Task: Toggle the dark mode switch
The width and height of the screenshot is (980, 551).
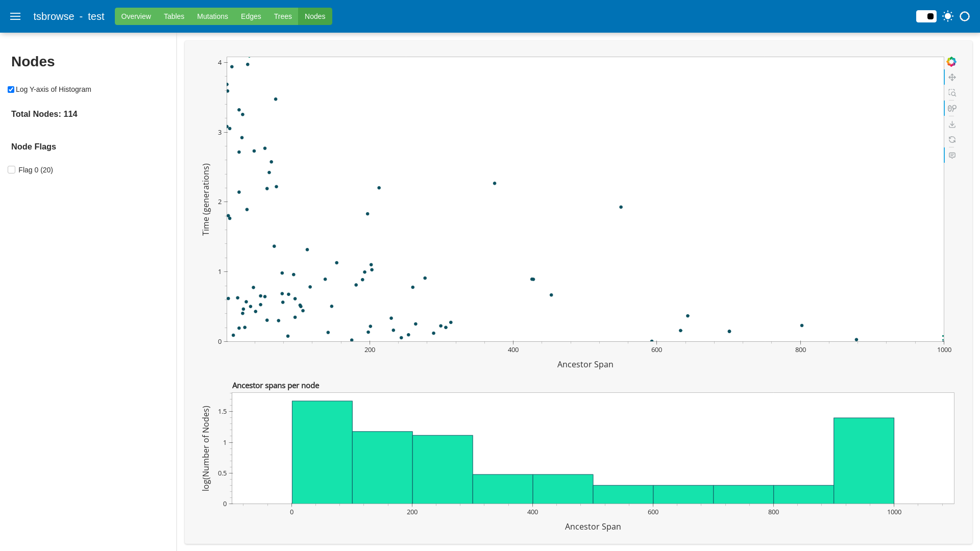Action: click(x=926, y=16)
